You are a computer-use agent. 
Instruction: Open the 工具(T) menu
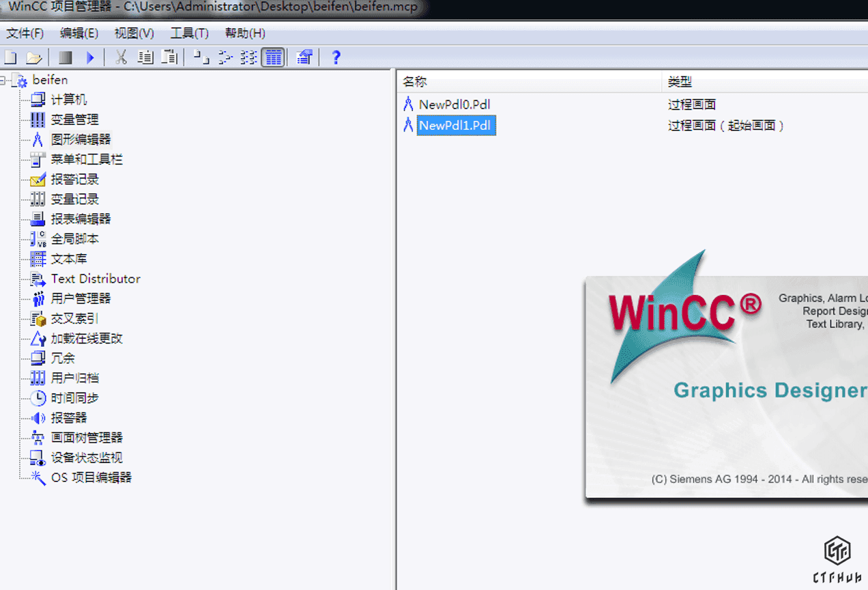[189, 33]
